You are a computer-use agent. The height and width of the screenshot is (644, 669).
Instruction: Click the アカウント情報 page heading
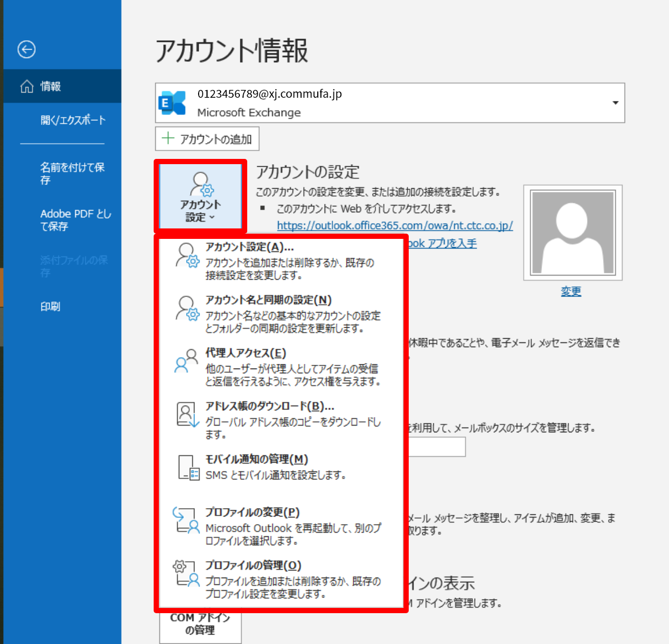click(x=232, y=51)
